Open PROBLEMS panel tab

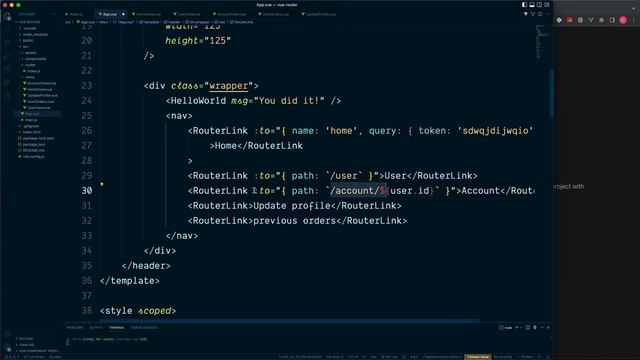pyautogui.click(x=75, y=327)
